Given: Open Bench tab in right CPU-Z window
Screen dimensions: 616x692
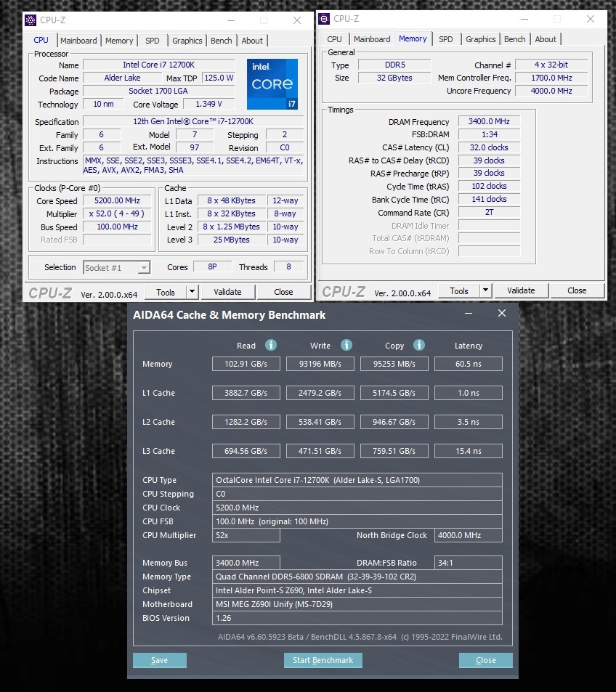Looking at the screenshot, I should (x=515, y=39).
